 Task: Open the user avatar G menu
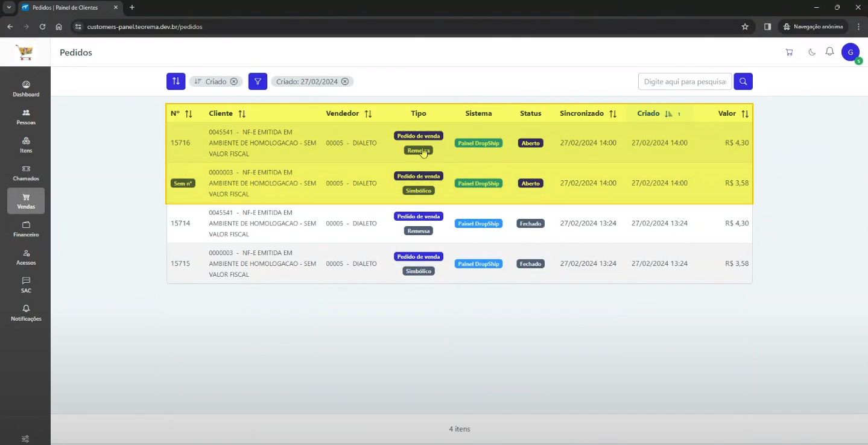point(851,52)
